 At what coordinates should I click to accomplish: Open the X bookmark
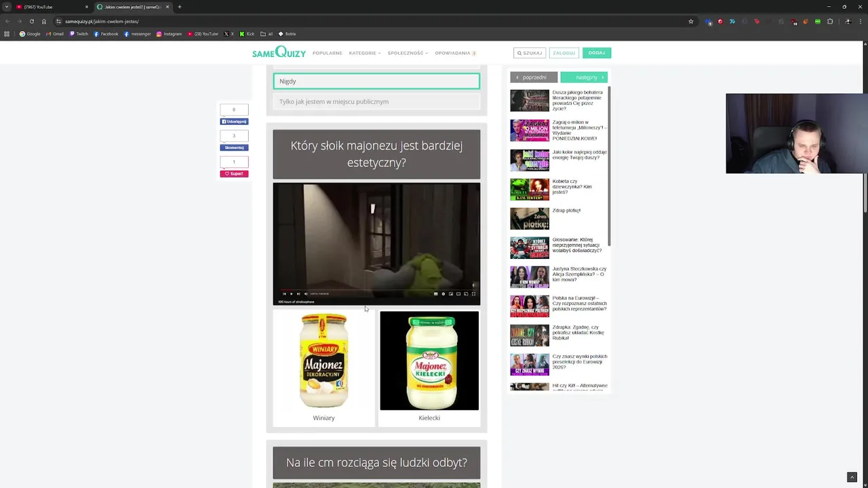229,34
